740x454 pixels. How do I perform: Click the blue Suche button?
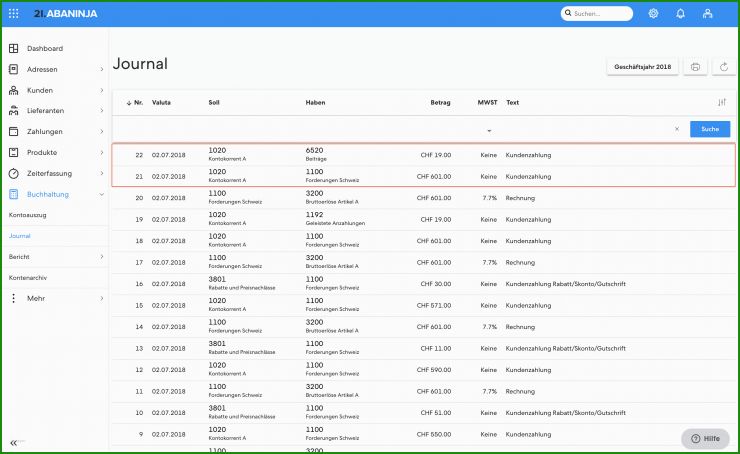point(710,129)
